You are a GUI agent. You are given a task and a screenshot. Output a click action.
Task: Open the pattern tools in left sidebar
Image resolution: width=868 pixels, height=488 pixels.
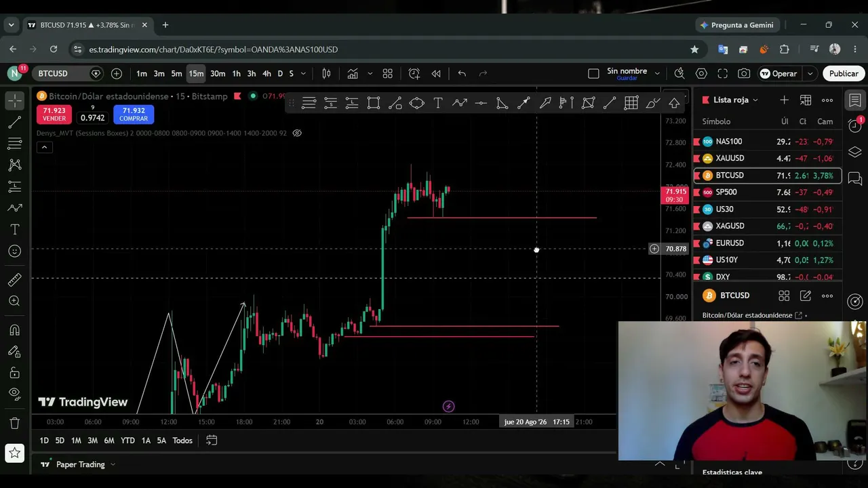tap(15, 165)
